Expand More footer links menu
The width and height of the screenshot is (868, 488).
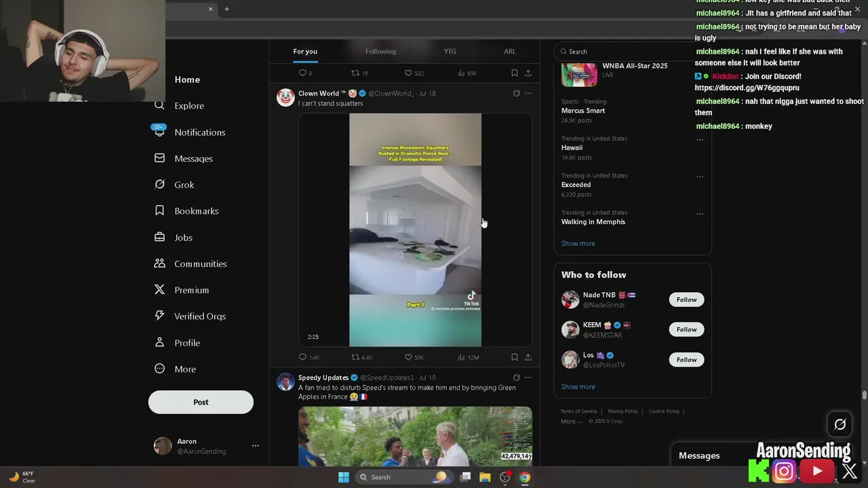[572, 422]
